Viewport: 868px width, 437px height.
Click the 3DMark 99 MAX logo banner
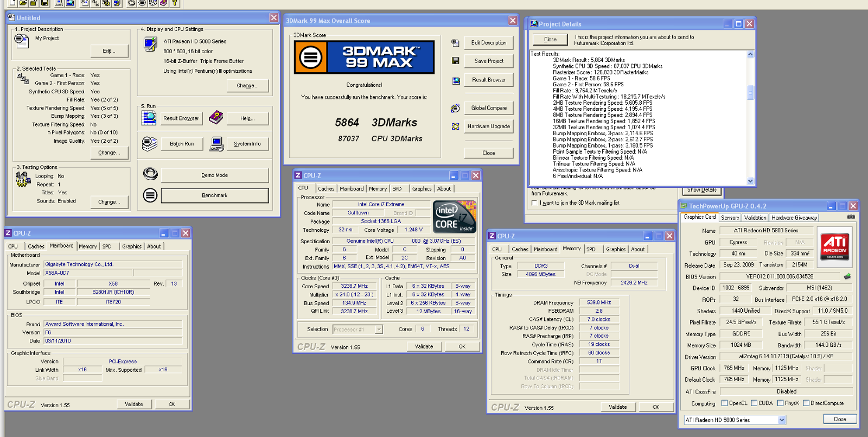pos(364,58)
